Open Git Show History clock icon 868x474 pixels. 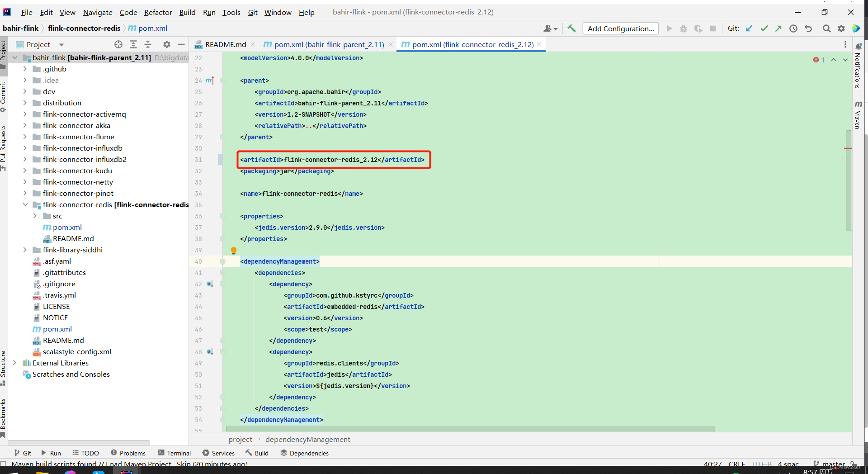793,28
